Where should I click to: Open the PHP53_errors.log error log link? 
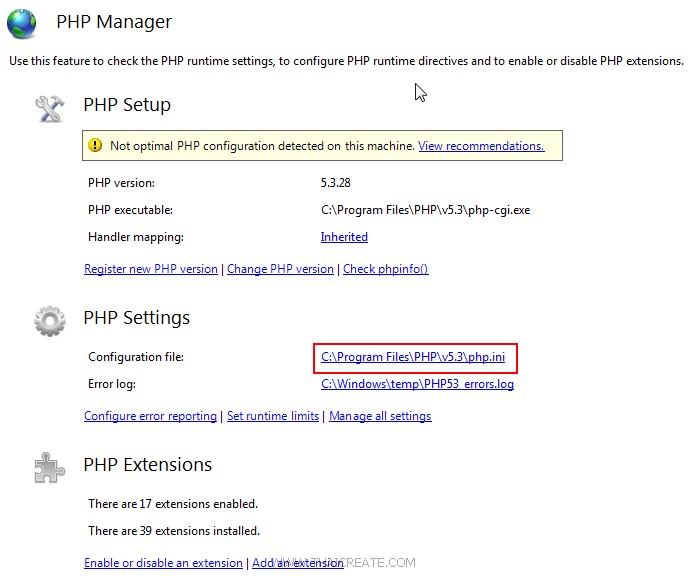(417, 384)
